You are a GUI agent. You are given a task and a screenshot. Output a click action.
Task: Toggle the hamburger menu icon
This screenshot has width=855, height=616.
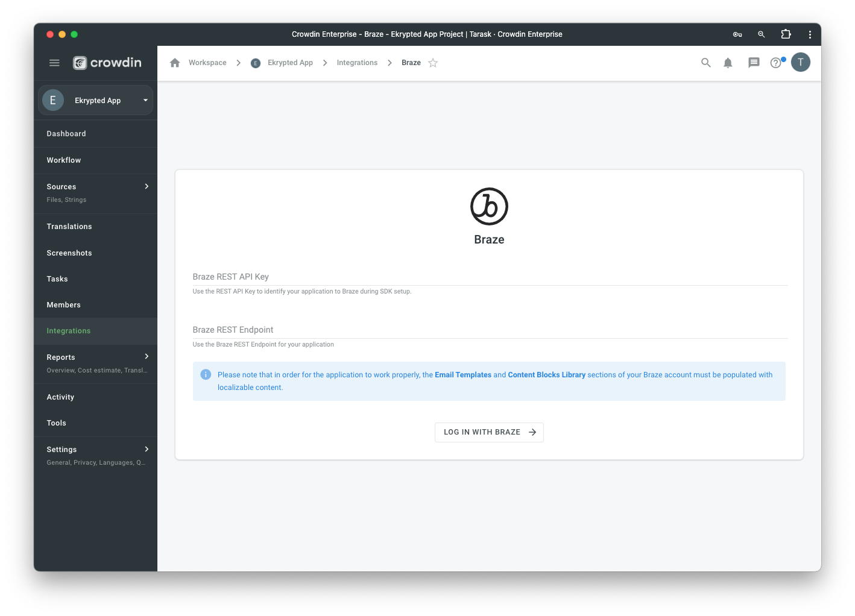(54, 63)
